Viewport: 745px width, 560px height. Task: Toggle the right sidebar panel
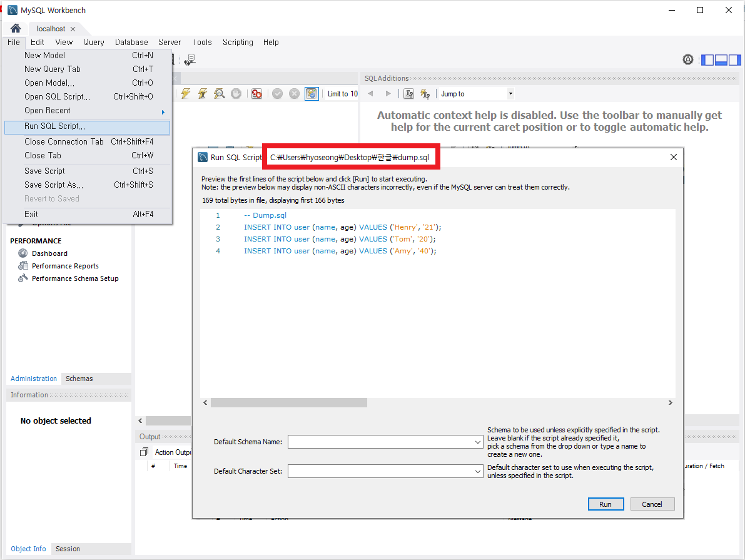[x=734, y=60]
